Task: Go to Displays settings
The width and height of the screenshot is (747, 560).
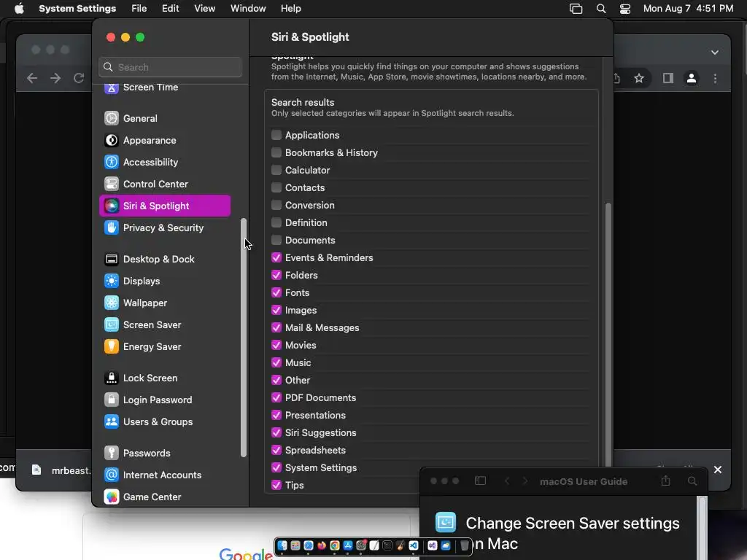Action: click(x=164, y=281)
